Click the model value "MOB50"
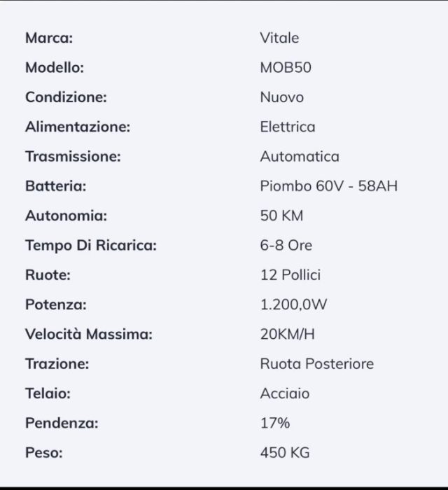448x490 pixels. (x=286, y=68)
